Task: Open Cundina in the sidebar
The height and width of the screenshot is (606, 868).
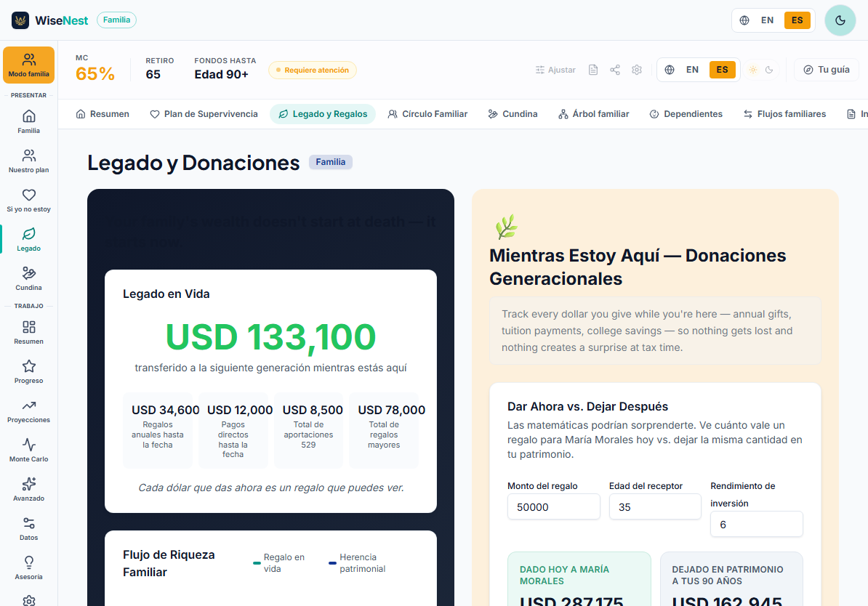Action: click(29, 279)
